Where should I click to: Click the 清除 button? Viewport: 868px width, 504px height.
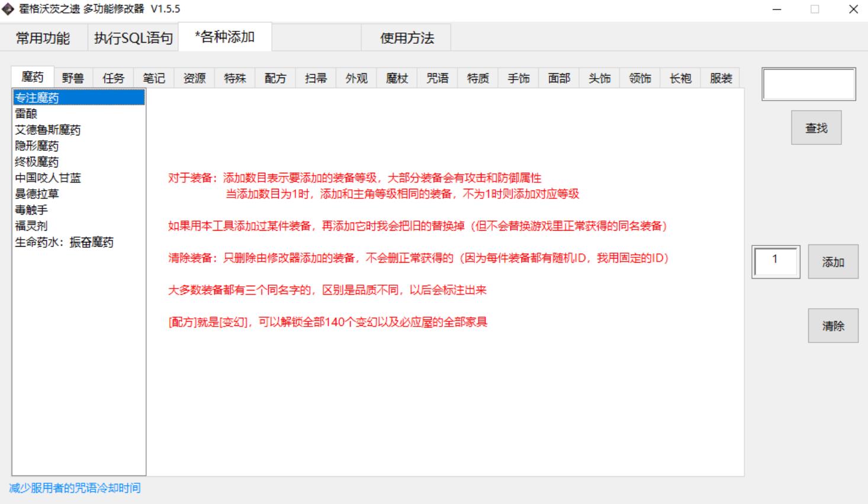coord(832,326)
